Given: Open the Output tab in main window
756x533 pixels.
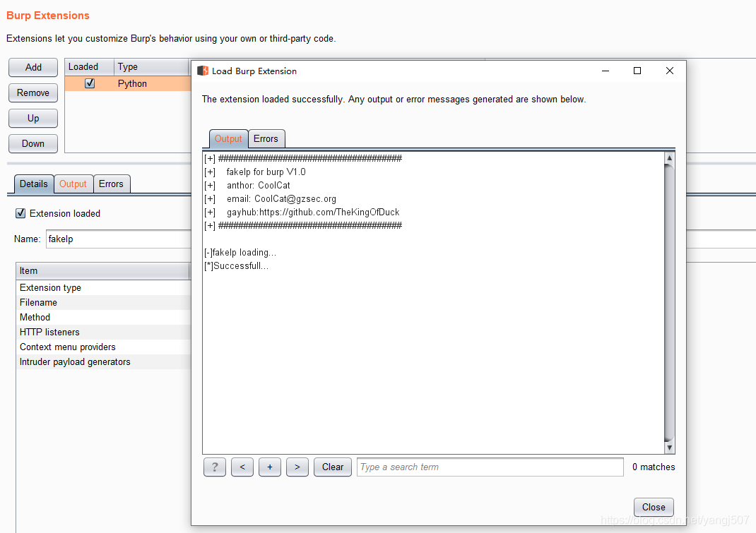Looking at the screenshot, I should click(73, 184).
